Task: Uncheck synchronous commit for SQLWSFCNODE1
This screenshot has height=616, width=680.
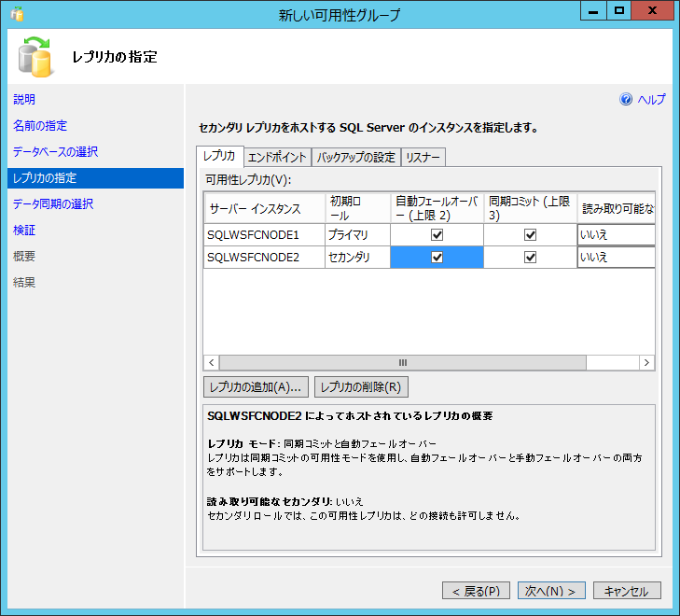Action: 530,235
